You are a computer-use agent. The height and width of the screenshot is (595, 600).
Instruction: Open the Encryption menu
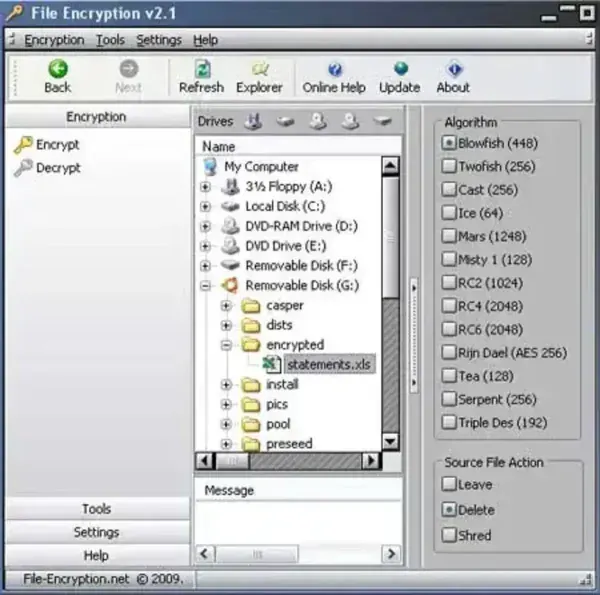54,40
